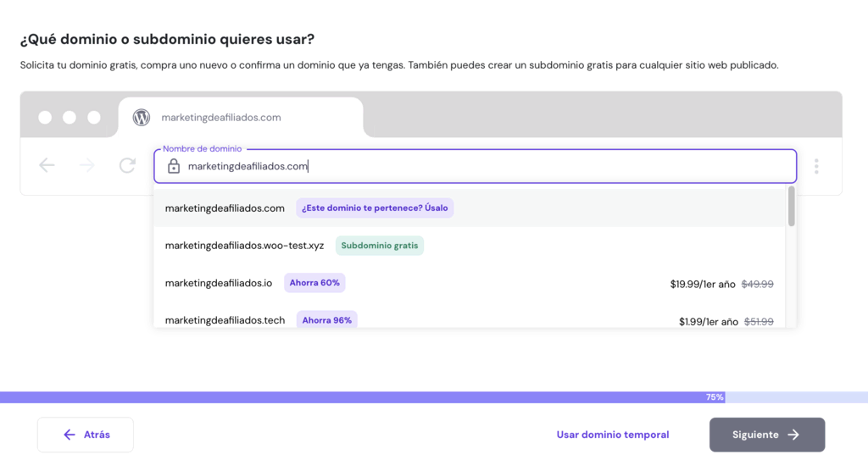Click 'Usar dominio temporal' link
The height and width of the screenshot is (460, 868).
click(x=612, y=435)
